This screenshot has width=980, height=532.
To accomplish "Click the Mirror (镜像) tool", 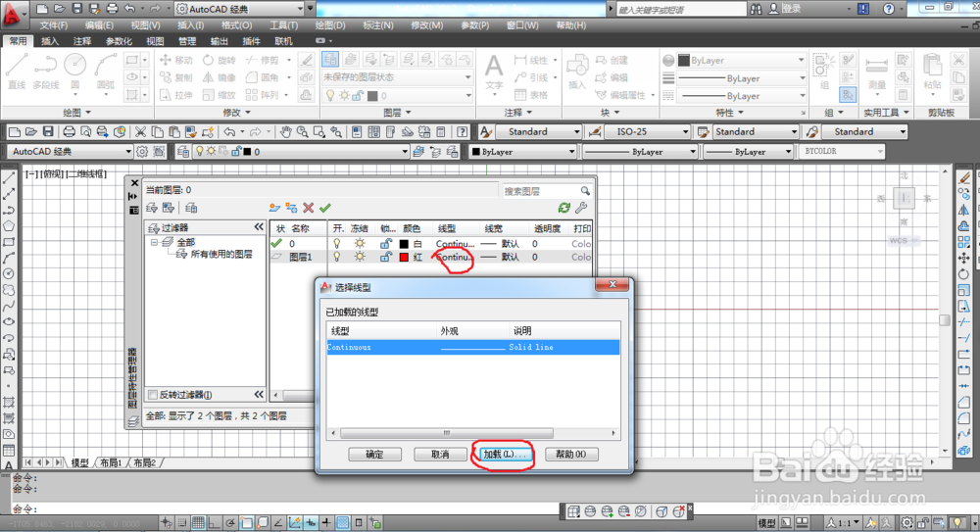I will coord(220,77).
